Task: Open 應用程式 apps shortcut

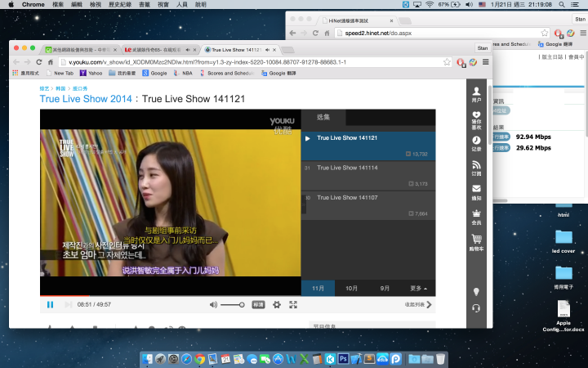Action: pos(25,74)
